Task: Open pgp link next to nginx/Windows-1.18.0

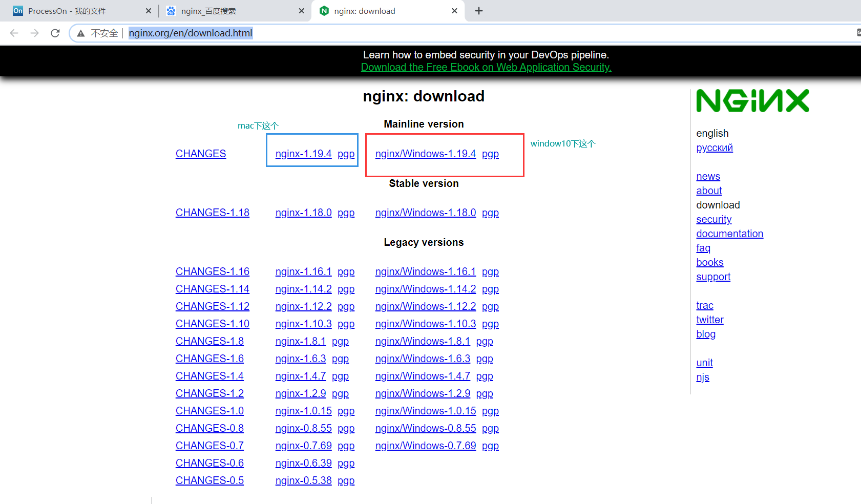Action: (490, 213)
